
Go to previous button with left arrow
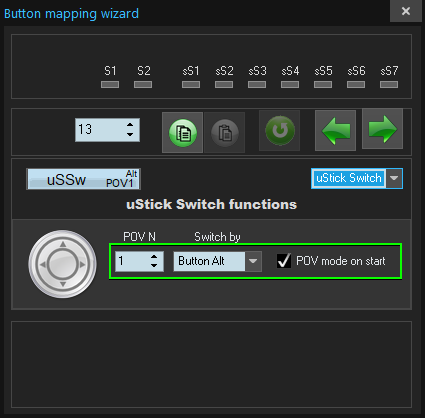click(x=335, y=130)
